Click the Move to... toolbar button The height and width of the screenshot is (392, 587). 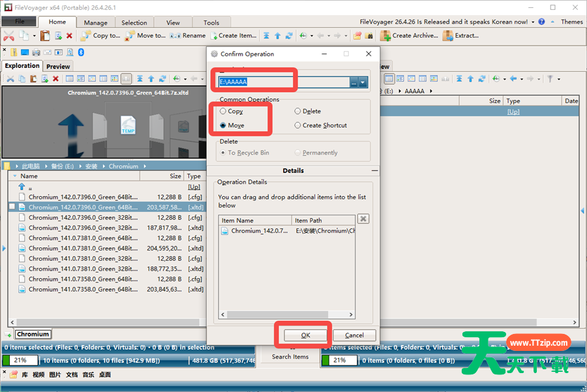[x=145, y=36]
